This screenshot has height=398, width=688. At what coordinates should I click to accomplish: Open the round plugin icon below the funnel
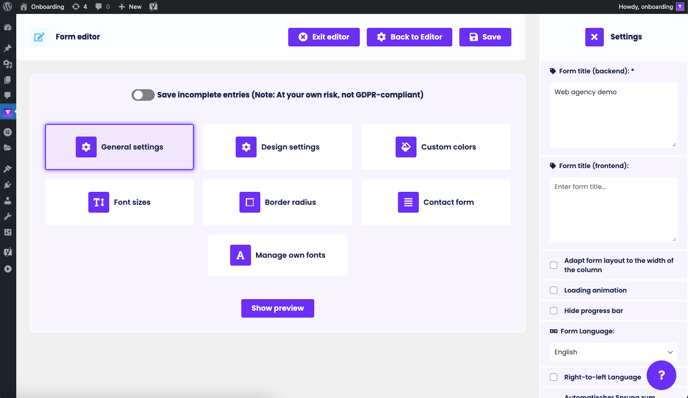[7, 132]
